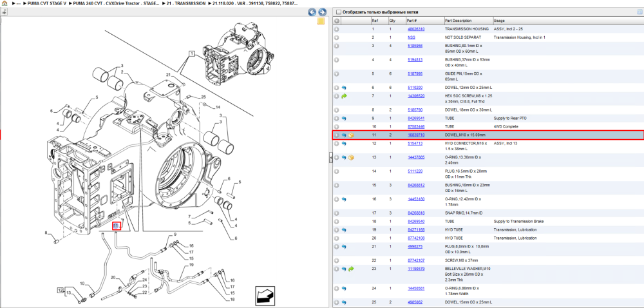Open 21.118.020 VAR breadcrumb

255,3
